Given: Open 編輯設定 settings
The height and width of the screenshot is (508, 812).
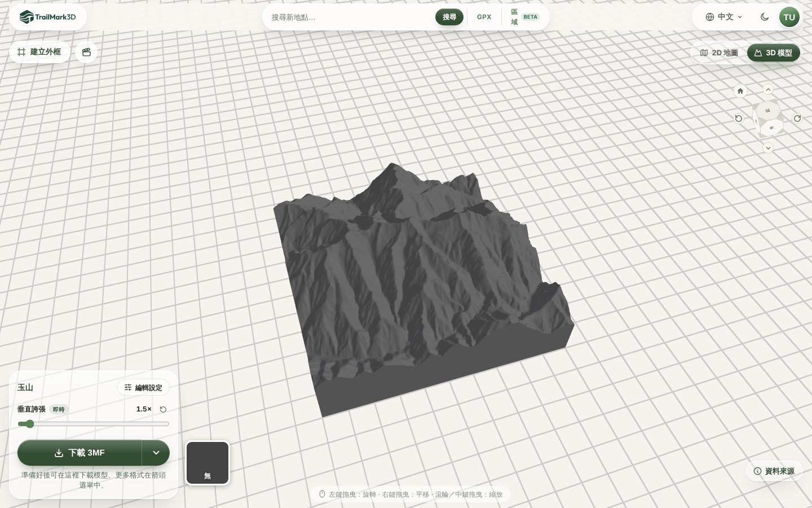Looking at the screenshot, I should tap(143, 387).
